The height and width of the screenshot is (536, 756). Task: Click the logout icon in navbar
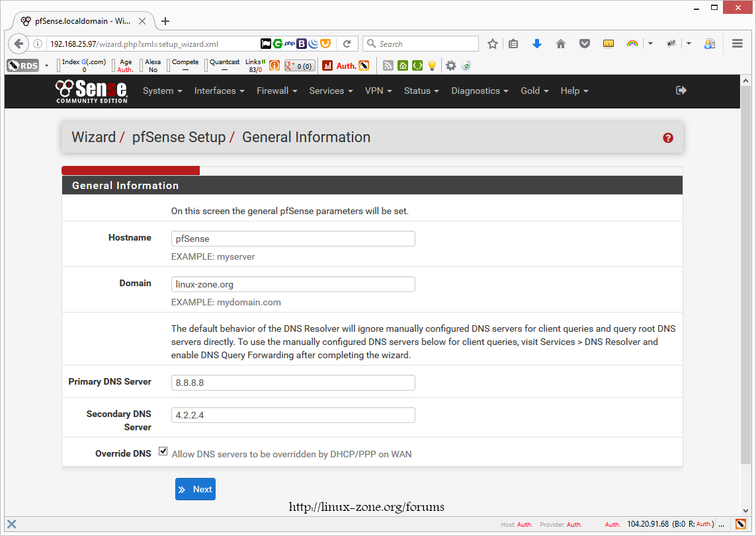(681, 91)
